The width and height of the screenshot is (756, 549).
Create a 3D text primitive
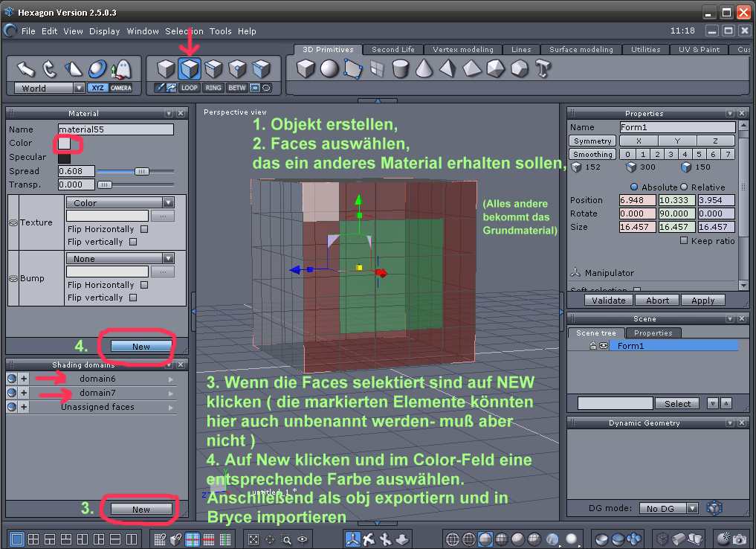pos(543,68)
